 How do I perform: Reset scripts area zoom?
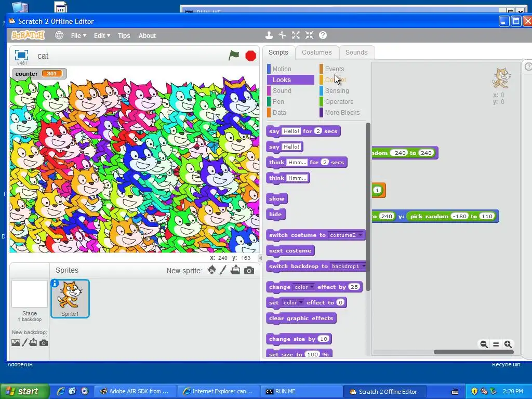496,344
